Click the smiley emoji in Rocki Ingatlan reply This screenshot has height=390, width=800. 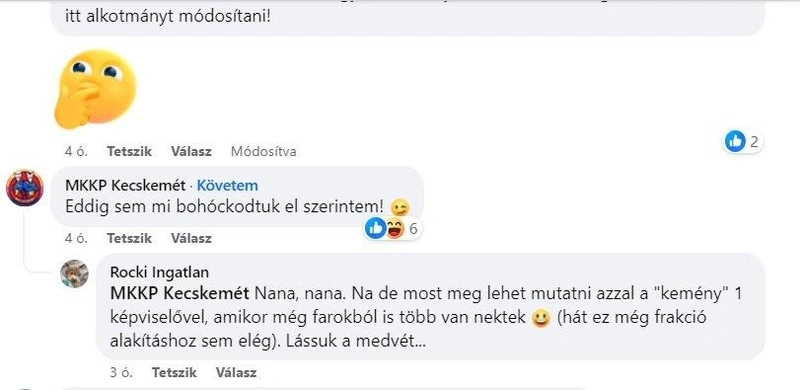pyautogui.click(x=540, y=319)
